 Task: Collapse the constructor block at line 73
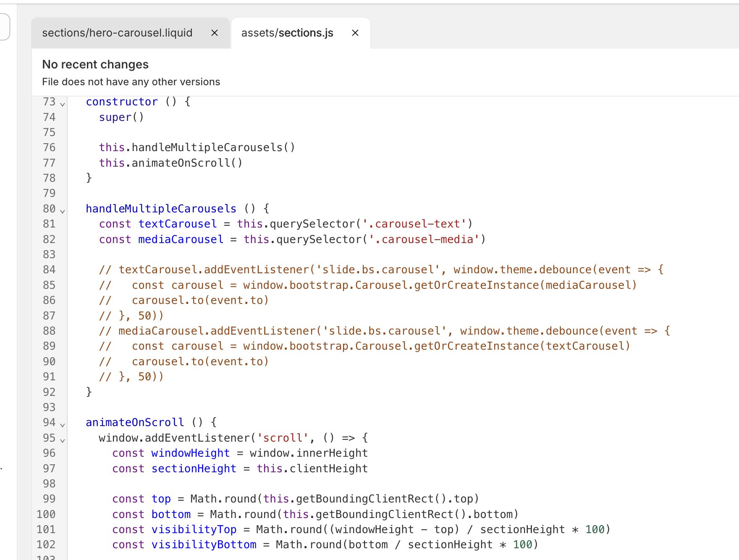click(63, 104)
